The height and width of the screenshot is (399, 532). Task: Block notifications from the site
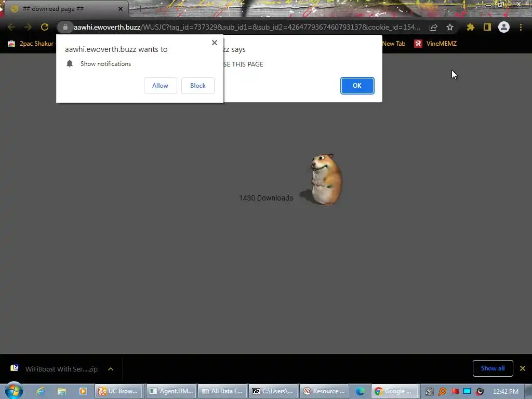click(198, 86)
